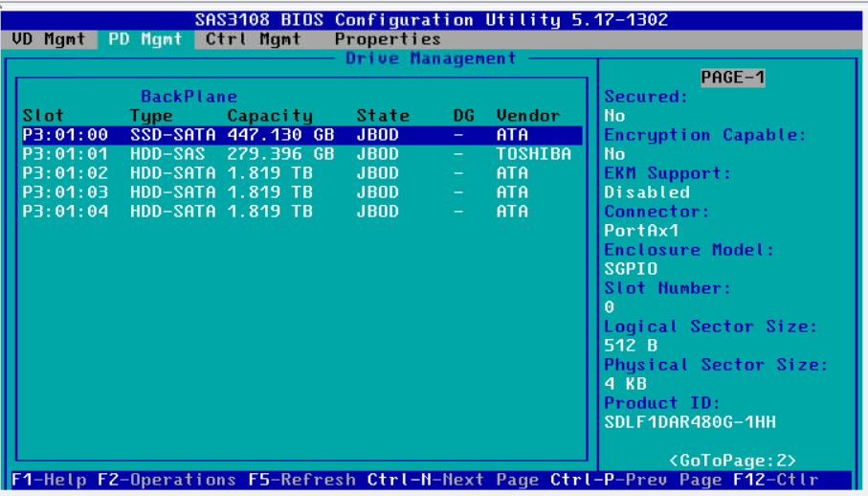Select the PD Mgmt tab
The image size is (868, 496).
145,39
